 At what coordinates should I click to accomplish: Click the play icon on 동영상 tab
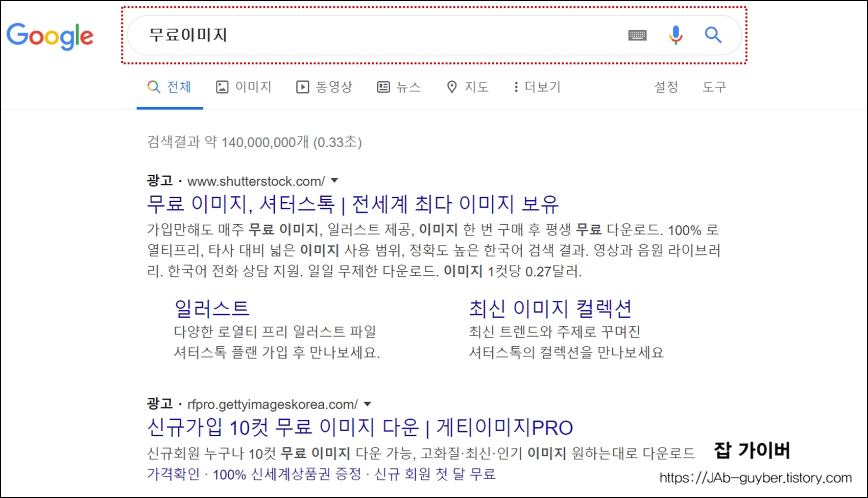pyautogui.click(x=302, y=87)
